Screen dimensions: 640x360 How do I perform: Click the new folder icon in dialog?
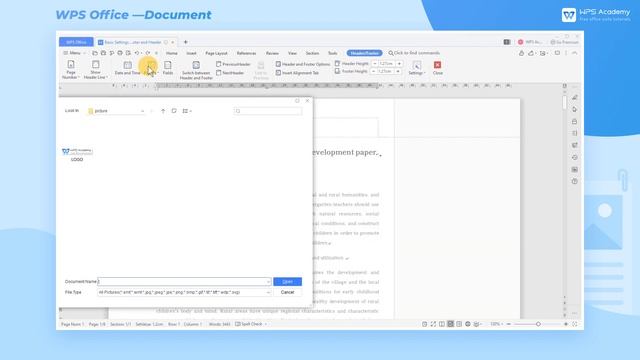click(174, 111)
